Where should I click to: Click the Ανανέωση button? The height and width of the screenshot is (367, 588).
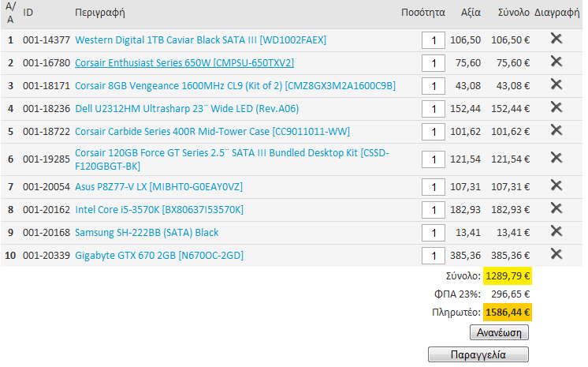[x=499, y=332]
